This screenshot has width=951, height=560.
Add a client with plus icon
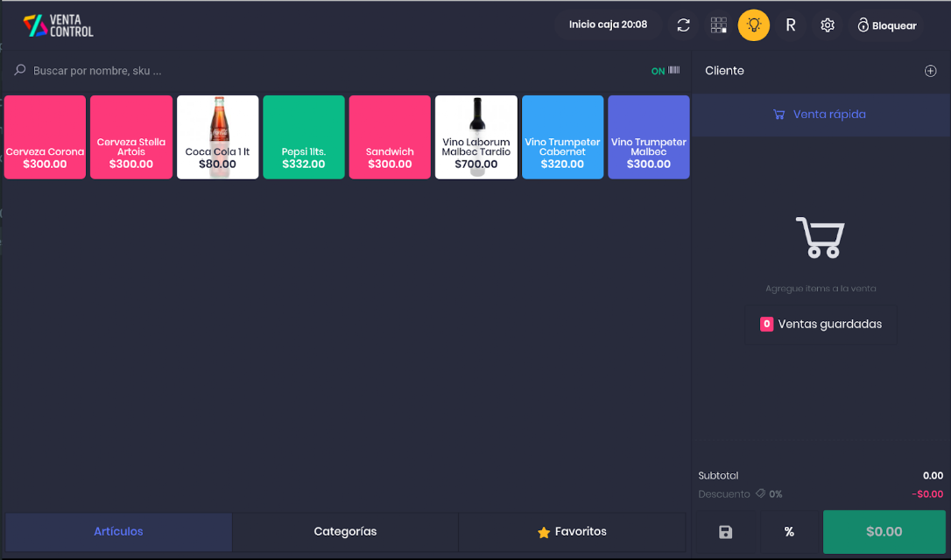tap(930, 71)
